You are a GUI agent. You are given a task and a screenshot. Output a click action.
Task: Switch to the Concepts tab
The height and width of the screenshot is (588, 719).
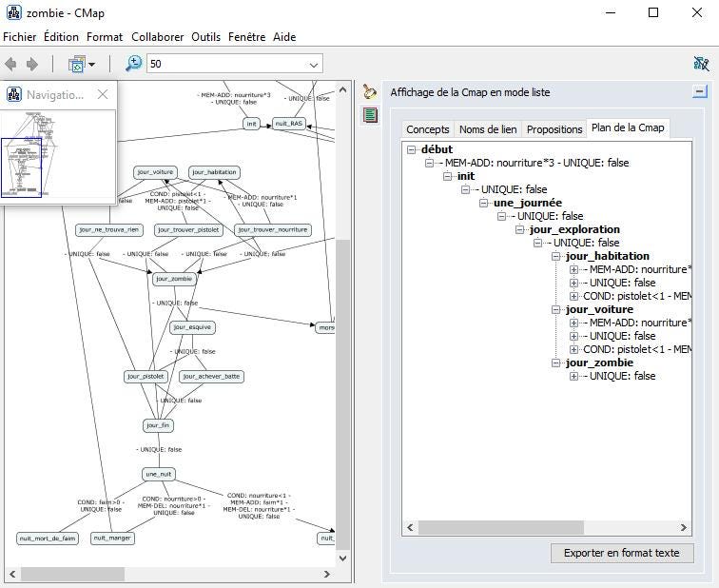pos(427,129)
